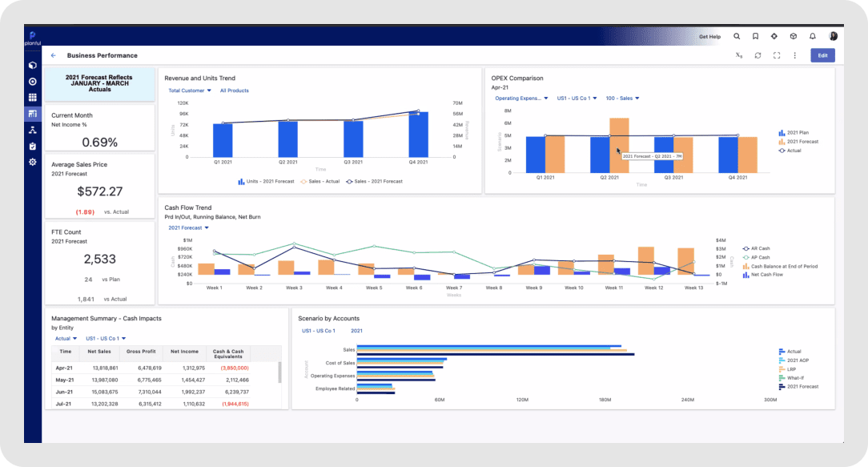This screenshot has height=467, width=868.
Task: Open the hierarchy icon in the left sidebar
Action: coord(33,129)
